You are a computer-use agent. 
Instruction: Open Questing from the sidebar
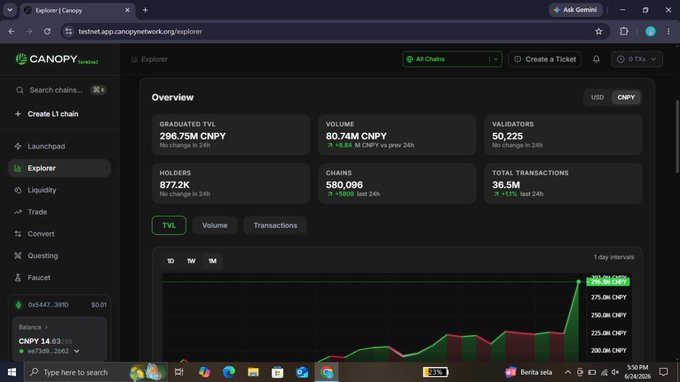59,256
